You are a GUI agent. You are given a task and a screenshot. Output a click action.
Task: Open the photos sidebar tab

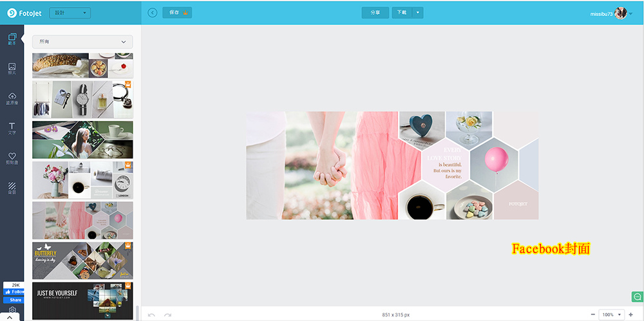12,69
